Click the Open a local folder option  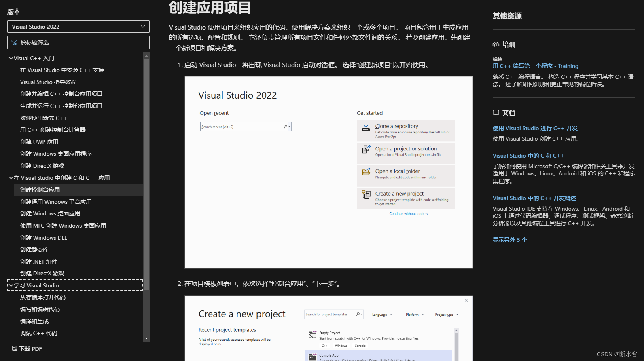[x=405, y=176]
